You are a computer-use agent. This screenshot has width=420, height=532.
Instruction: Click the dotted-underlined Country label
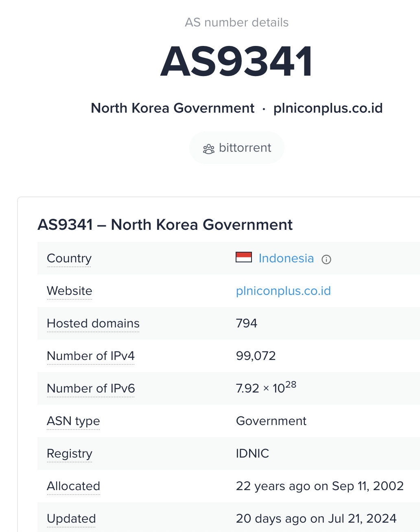tap(69, 258)
